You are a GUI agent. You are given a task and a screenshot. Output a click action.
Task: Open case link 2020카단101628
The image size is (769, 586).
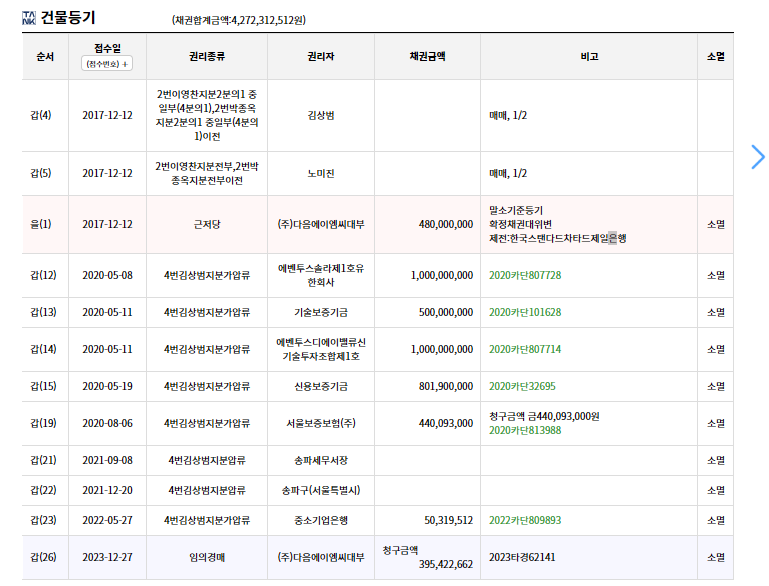tap(525, 312)
